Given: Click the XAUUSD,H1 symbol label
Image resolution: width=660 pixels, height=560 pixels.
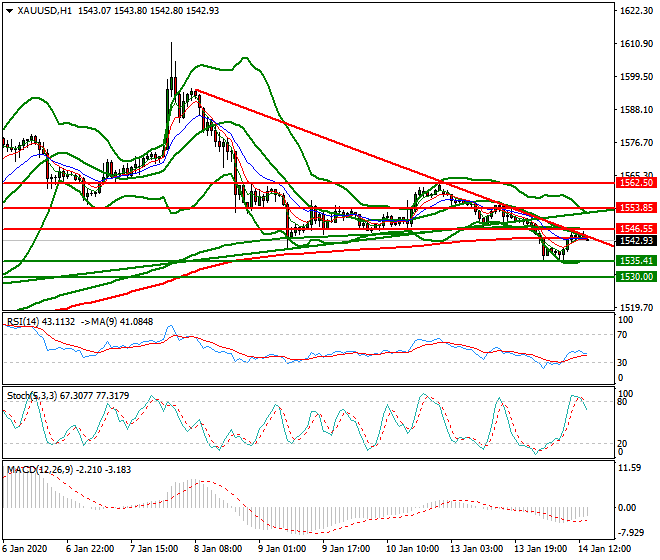Looking at the screenshot, I should click(45, 11).
